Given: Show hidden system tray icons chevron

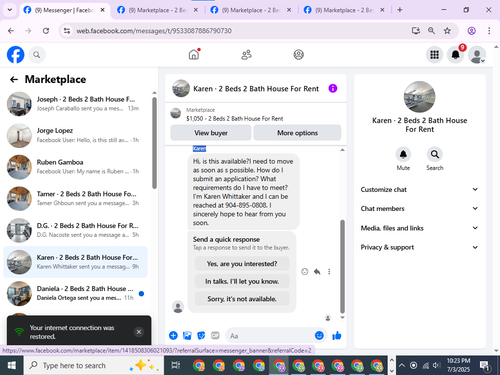Looking at the screenshot, I should point(402,365).
